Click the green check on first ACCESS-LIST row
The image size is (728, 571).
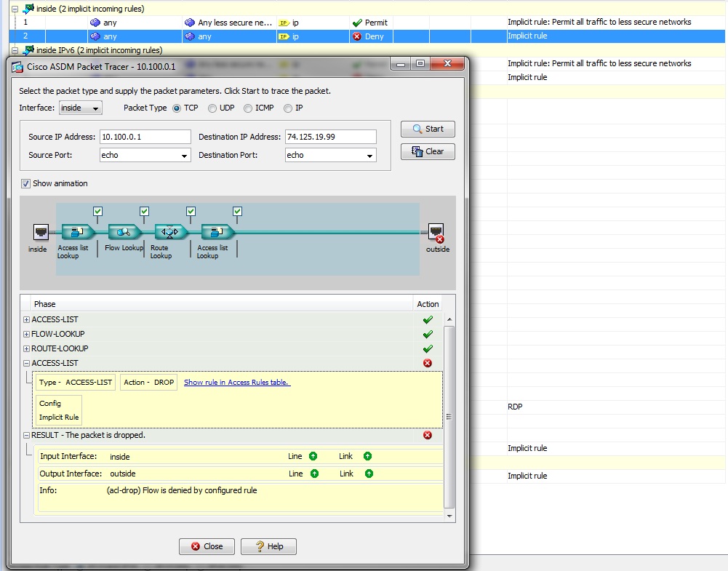coord(428,320)
